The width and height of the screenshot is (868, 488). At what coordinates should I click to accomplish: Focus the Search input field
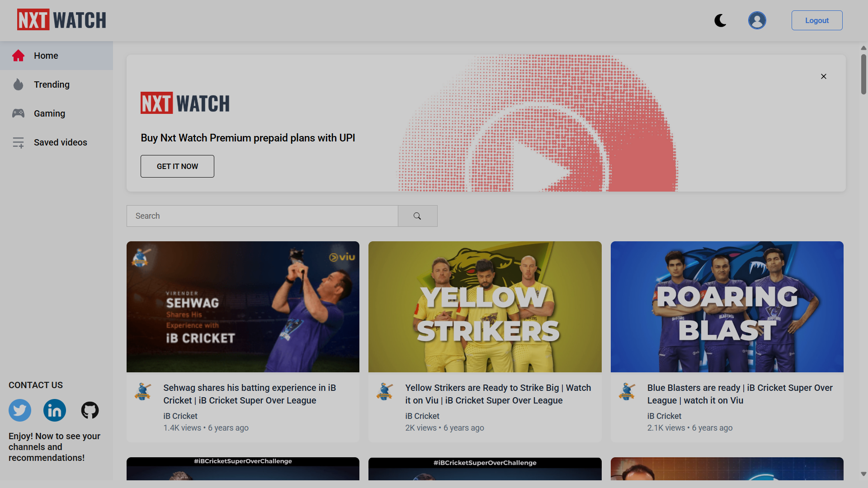[262, 216]
